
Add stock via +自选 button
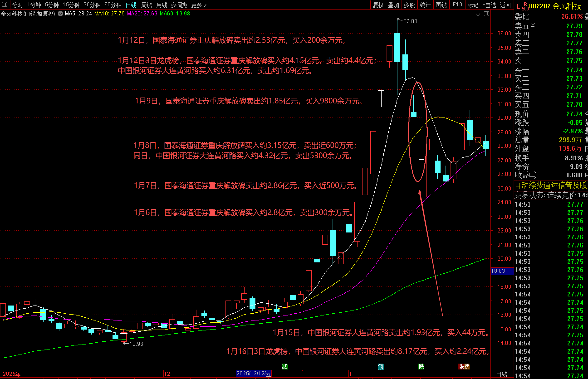pyautogui.click(x=489, y=5)
